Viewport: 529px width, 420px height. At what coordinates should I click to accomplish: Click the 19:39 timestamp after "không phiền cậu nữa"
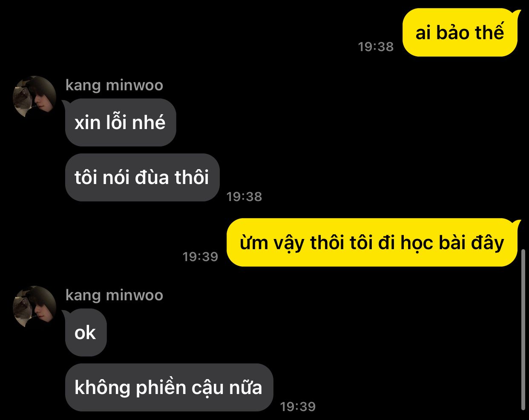click(298, 406)
